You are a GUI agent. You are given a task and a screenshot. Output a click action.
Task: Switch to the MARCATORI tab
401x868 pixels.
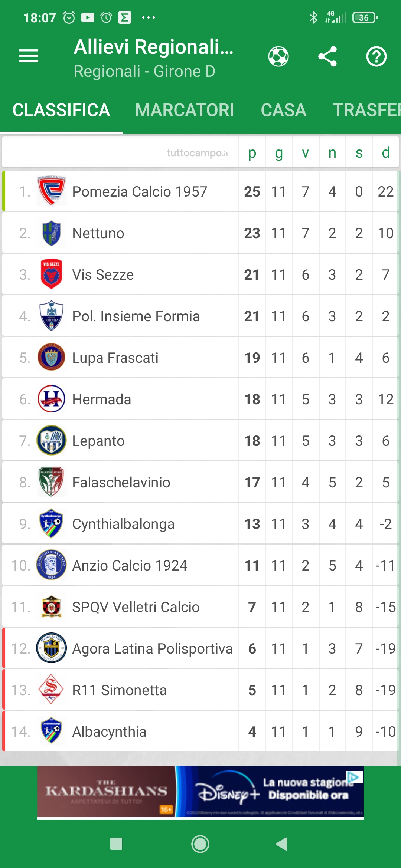(185, 110)
